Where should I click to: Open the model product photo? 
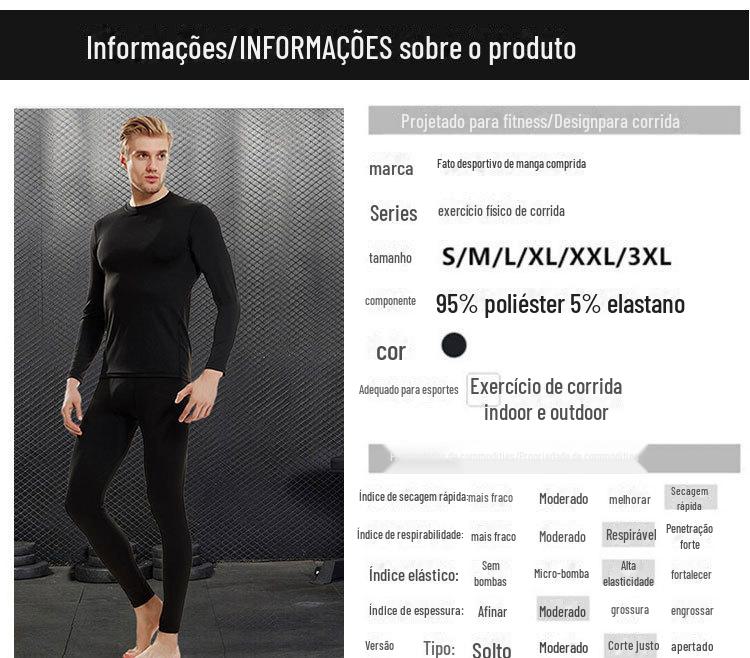coord(179,383)
